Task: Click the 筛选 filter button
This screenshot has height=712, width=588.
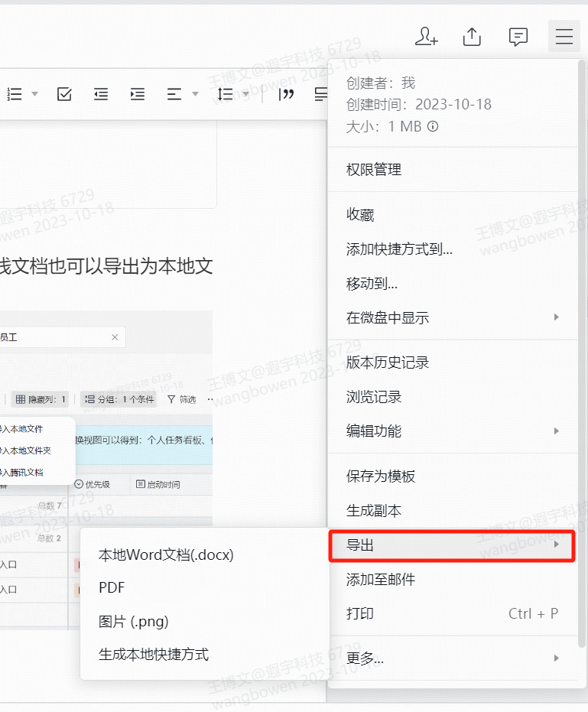Action: point(182,399)
